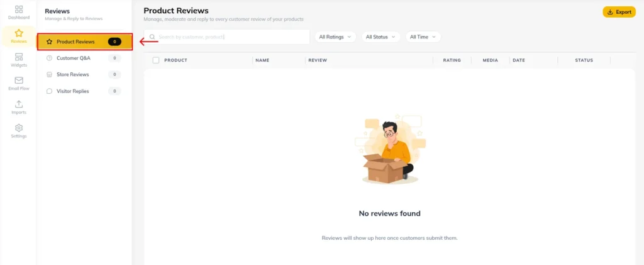Toggle the select-all checkbox in table header
This screenshot has height=265, width=644.
tap(156, 60)
